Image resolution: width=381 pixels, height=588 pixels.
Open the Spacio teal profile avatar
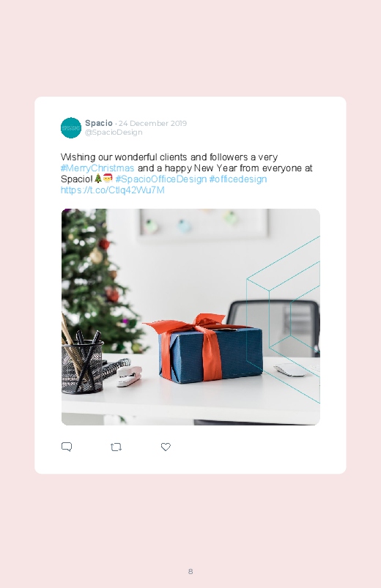tap(71, 128)
